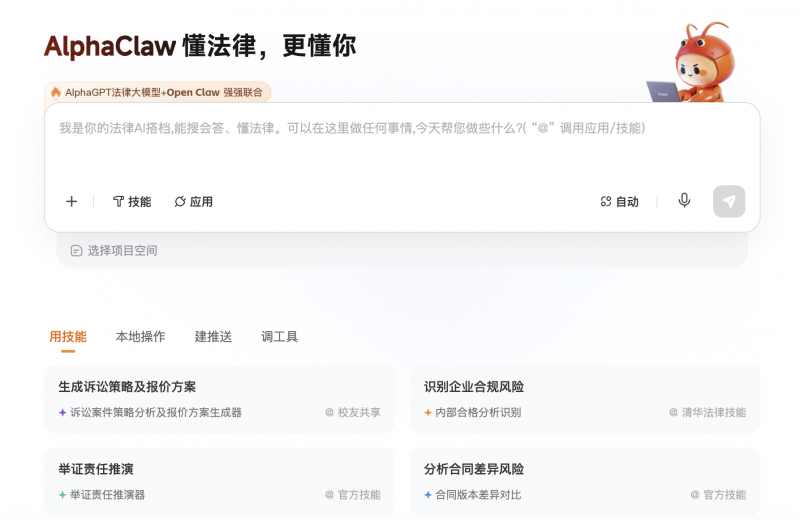Switch to the 调工具 tab

tap(279, 337)
